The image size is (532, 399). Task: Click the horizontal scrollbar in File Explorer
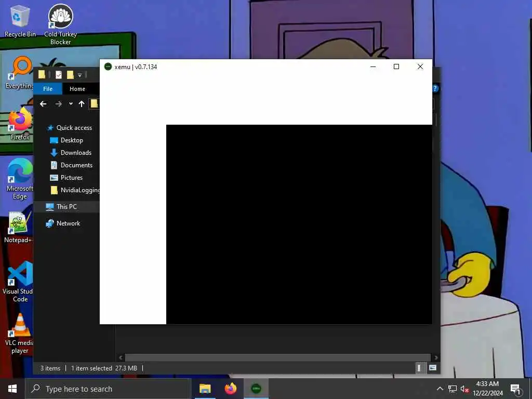click(x=278, y=357)
